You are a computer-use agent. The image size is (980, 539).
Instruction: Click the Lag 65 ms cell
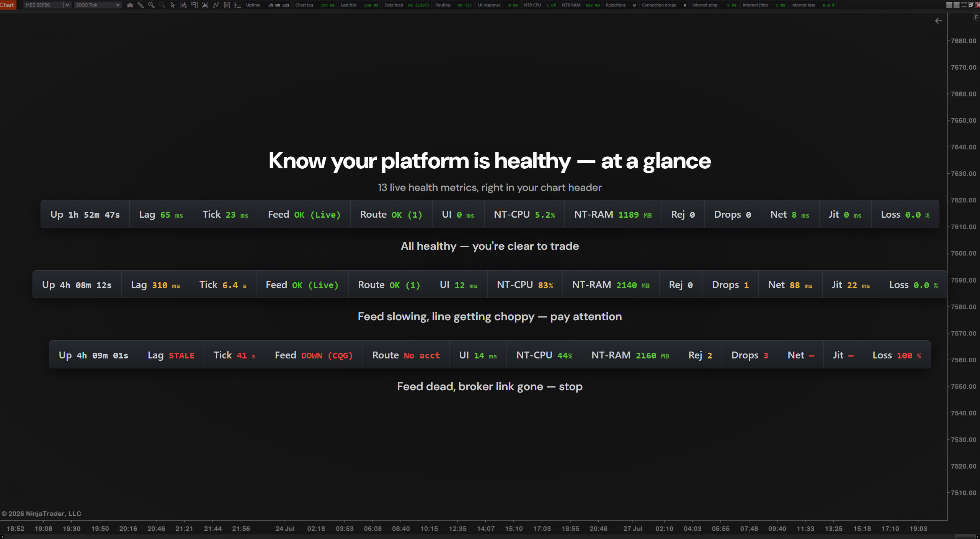click(161, 214)
